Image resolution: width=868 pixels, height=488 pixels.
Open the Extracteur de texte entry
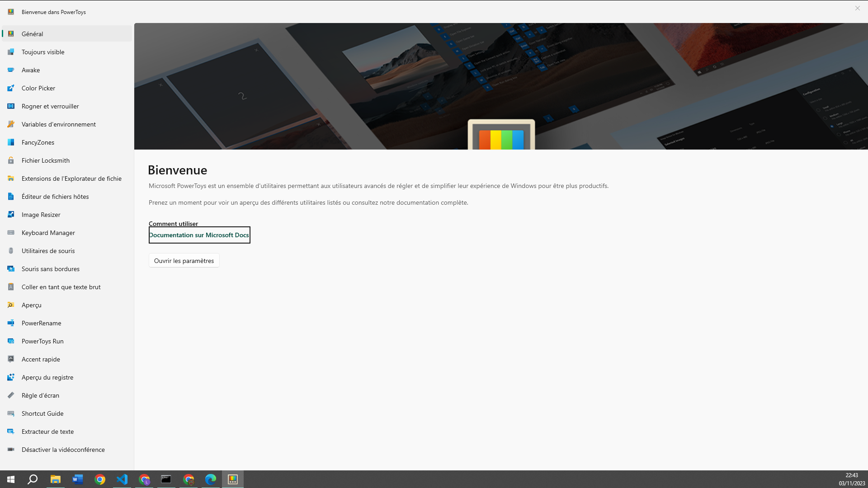point(67,432)
